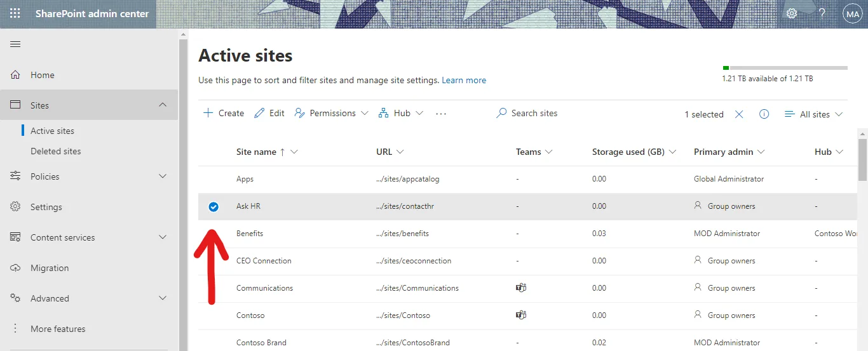Open the Apps site name
The image size is (868, 351).
pos(245,179)
